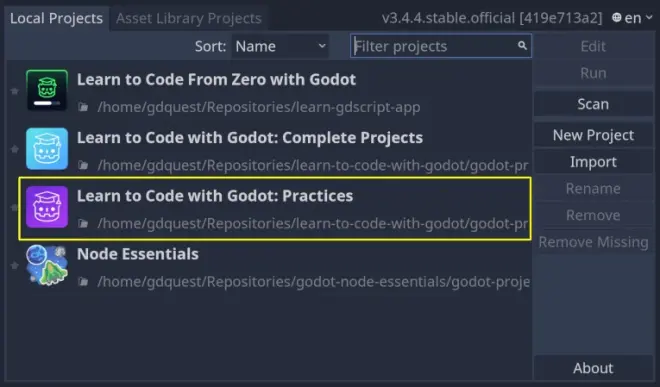Image resolution: width=660 pixels, height=387 pixels.
Task: Click the Node Essentials project icon
Action: point(47,265)
